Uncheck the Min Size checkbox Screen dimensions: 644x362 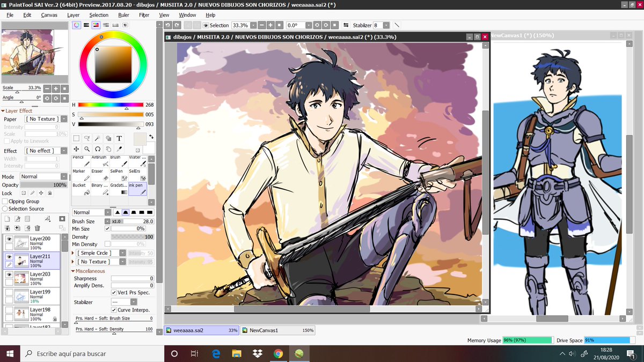[107, 228]
